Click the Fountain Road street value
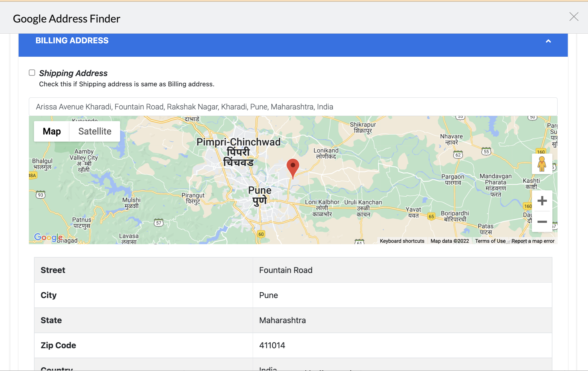Image resolution: width=588 pixels, height=371 pixels. (x=285, y=270)
